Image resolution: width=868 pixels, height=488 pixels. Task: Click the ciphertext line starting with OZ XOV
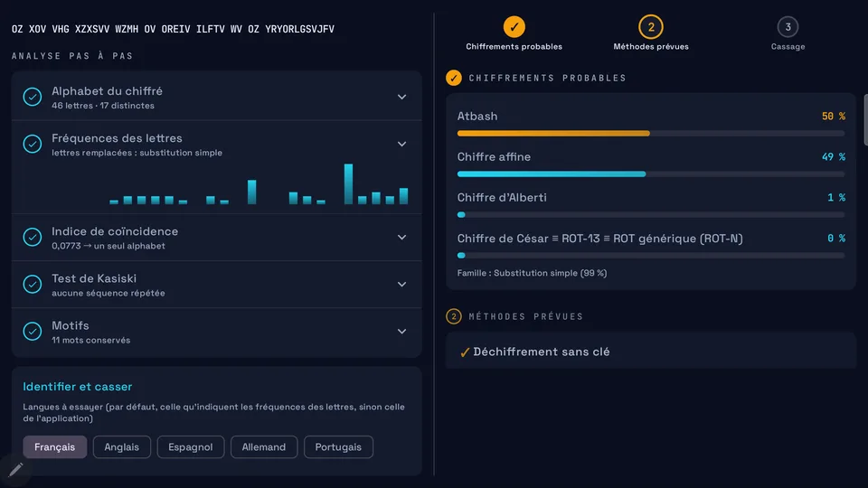(x=173, y=29)
